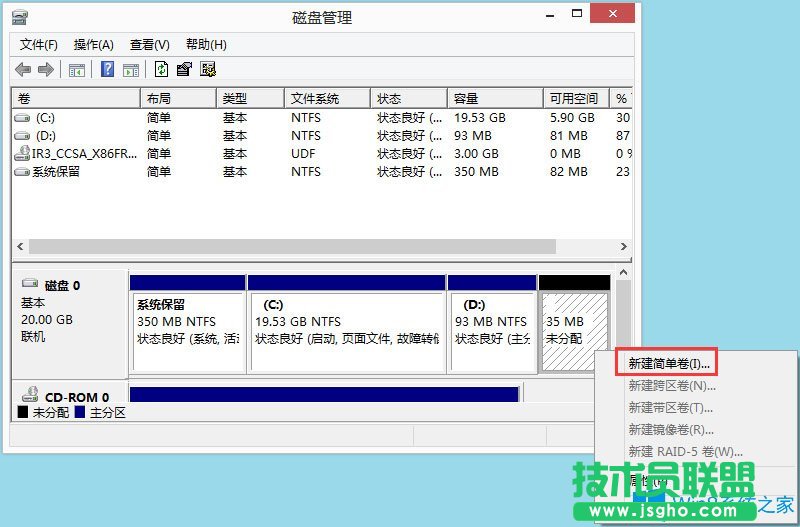Viewport: 800px width, 527px height.
Task: Select the (C:) 19.53 GB partition block
Action: coord(346,324)
